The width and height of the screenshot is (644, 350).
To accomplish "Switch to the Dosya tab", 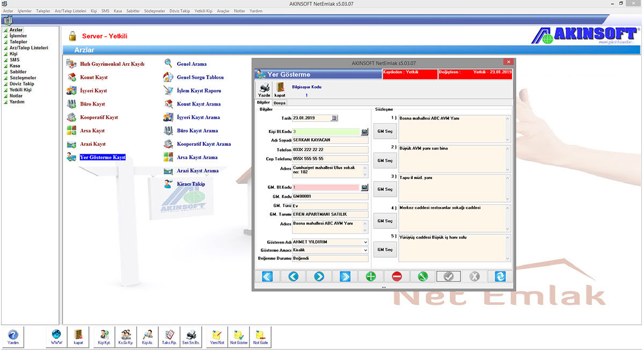I will (x=279, y=102).
